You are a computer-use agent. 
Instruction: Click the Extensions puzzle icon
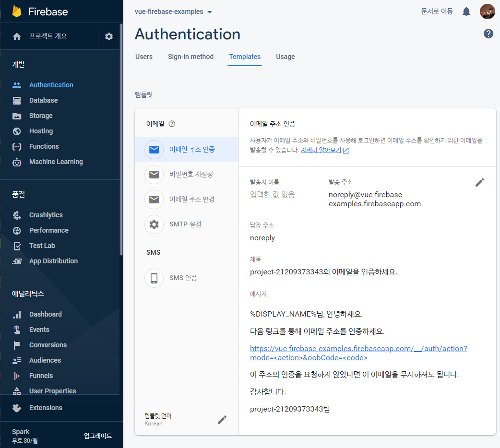[x=17, y=408]
